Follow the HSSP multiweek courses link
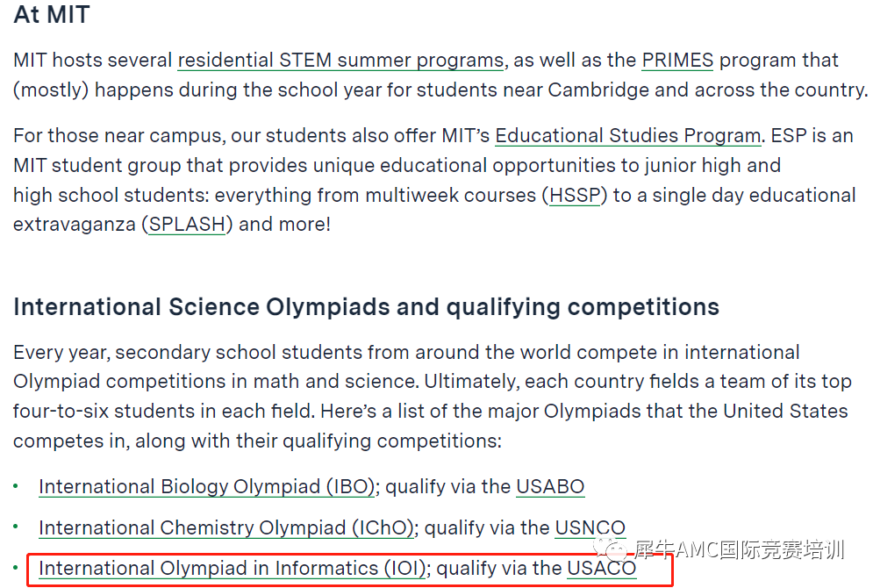Screen dimensions: 873x588 click(x=576, y=195)
